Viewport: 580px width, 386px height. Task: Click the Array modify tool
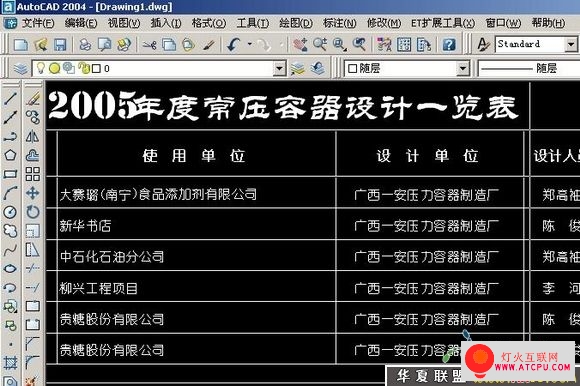pyautogui.click(x=33, y=174)
